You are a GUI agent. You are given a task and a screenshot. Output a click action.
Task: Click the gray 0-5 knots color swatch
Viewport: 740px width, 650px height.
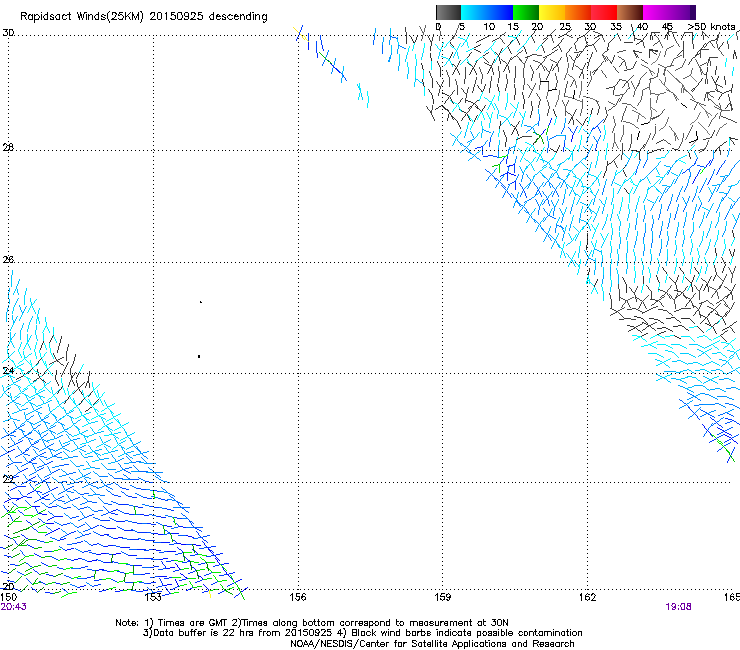click(448, 12)
